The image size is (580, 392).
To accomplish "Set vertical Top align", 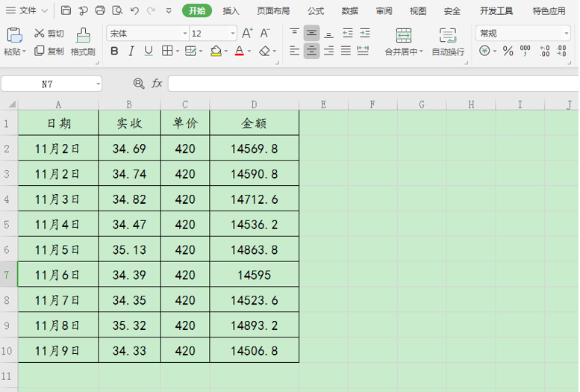I will [x=294, y=34].
